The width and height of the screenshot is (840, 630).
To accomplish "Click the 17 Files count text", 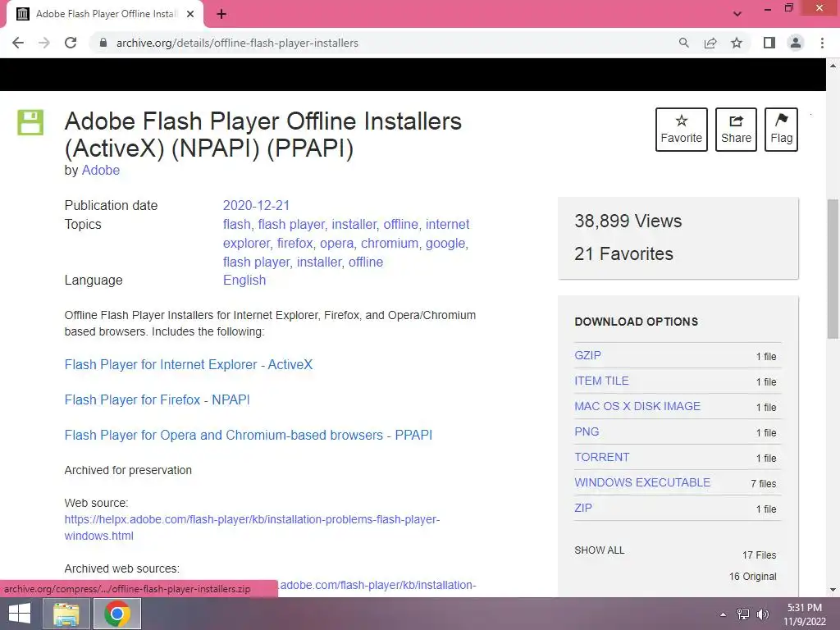I will pyautogui.click(x=759, y=555).
